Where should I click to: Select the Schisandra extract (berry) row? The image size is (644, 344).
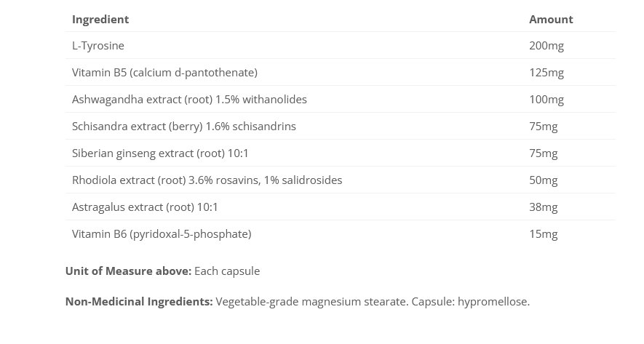[x=183, y=127]
